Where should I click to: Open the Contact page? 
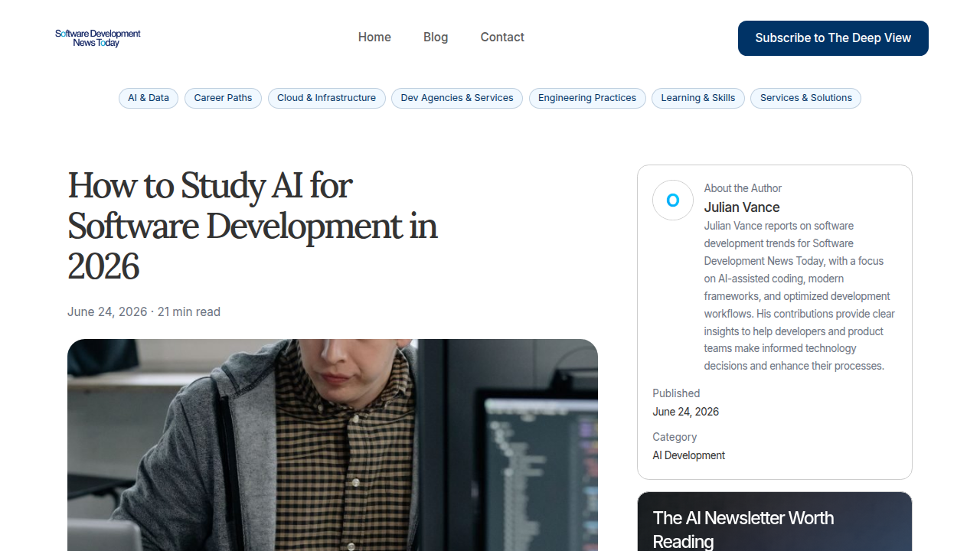click(502, 37)
